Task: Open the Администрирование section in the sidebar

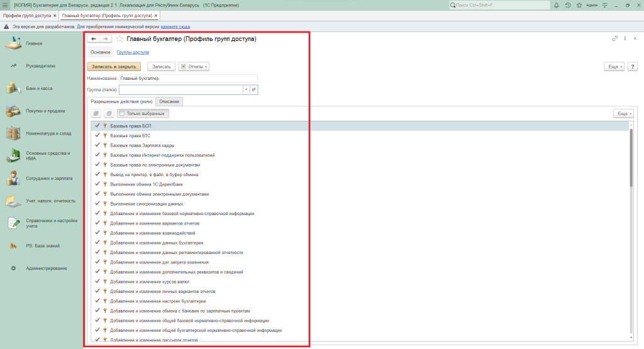Action: [46, 269]
